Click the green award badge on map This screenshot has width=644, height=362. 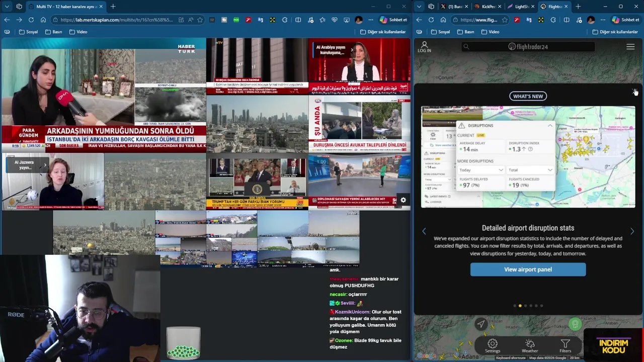pos(575,324)
